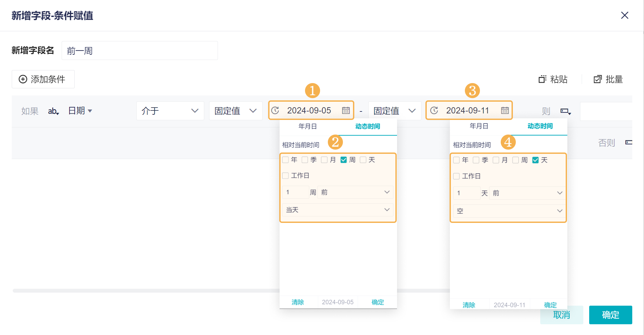This screenshot has height=335, width=644.
Task: Click the calendar icon in end date field
Action: 505,110
